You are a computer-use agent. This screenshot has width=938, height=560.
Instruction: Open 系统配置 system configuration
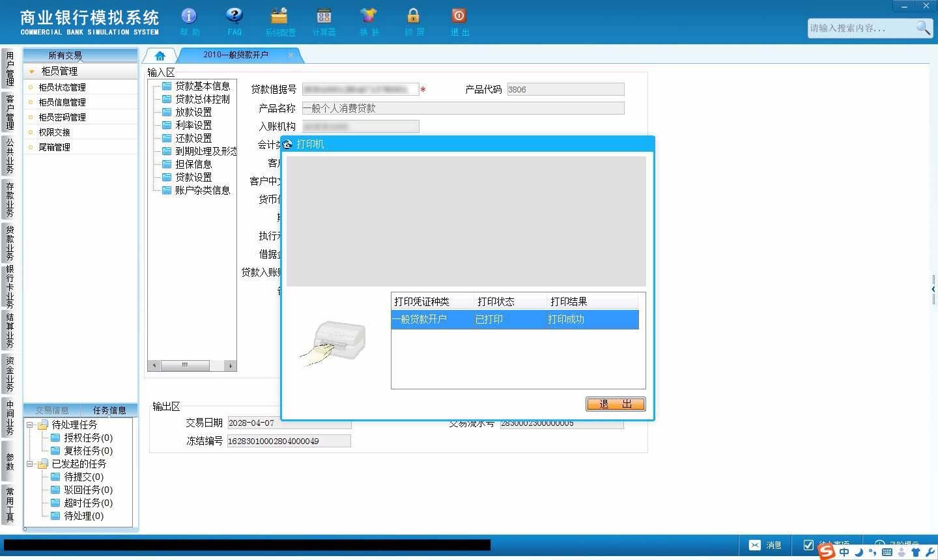(x=279, y=21)
